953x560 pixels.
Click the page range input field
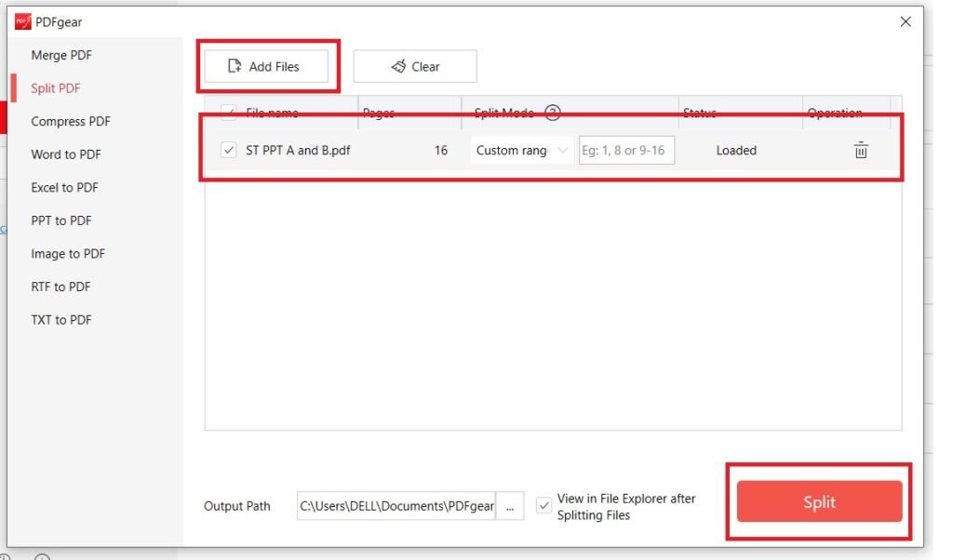coord(626,151)
